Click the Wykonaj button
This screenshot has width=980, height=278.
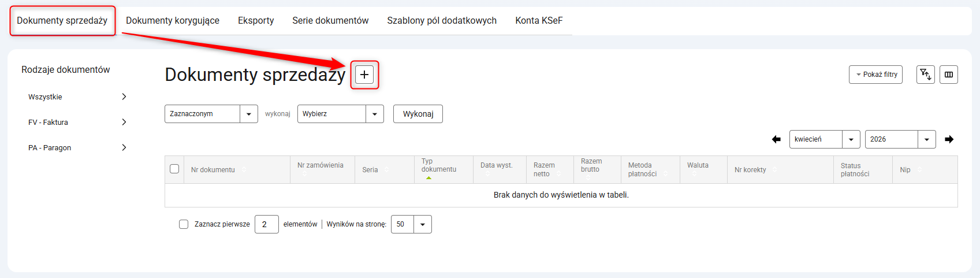(x=418, y=114)
